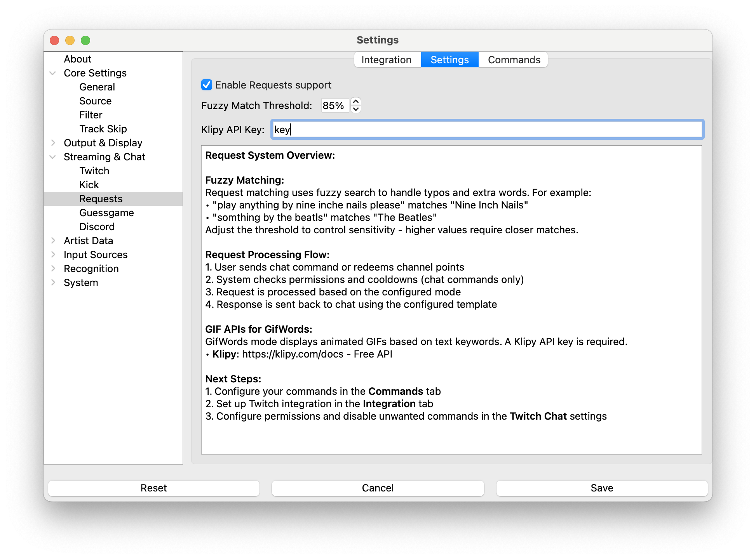Open Filter settings
The image size is (756, 559).
91,115
